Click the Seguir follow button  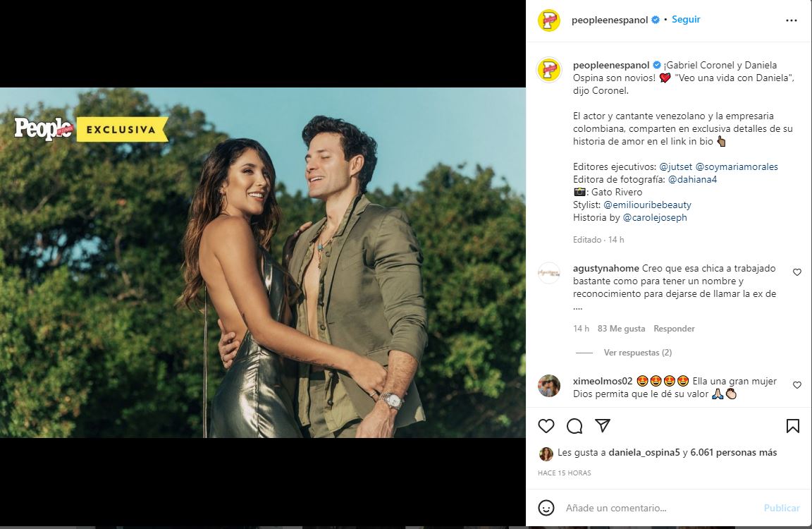point(686,20)
